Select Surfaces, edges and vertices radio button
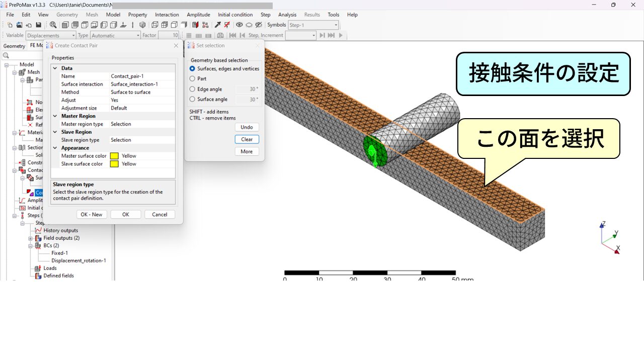 point(192,69)
